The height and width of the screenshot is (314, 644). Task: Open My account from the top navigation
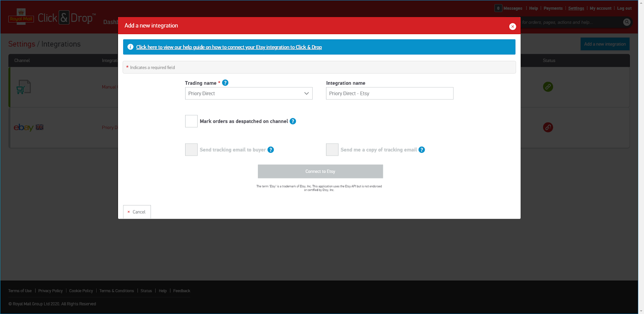(x=600, y=8)
